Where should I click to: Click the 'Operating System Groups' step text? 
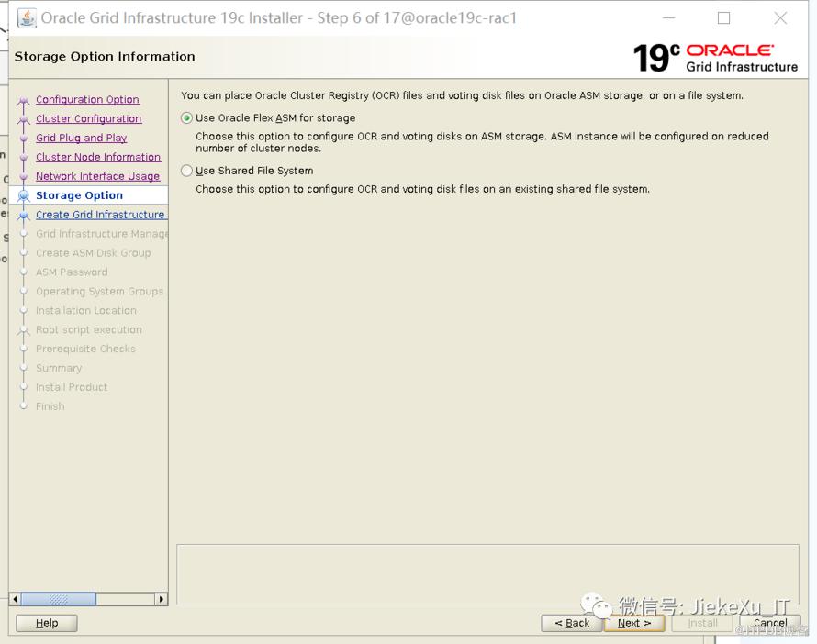(99, 292)
